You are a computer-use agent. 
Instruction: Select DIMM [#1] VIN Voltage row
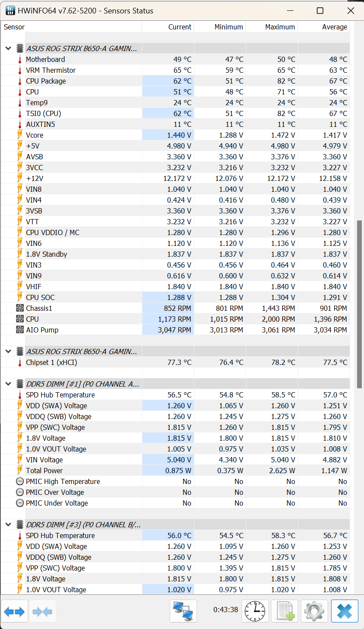tap(175, 460)
